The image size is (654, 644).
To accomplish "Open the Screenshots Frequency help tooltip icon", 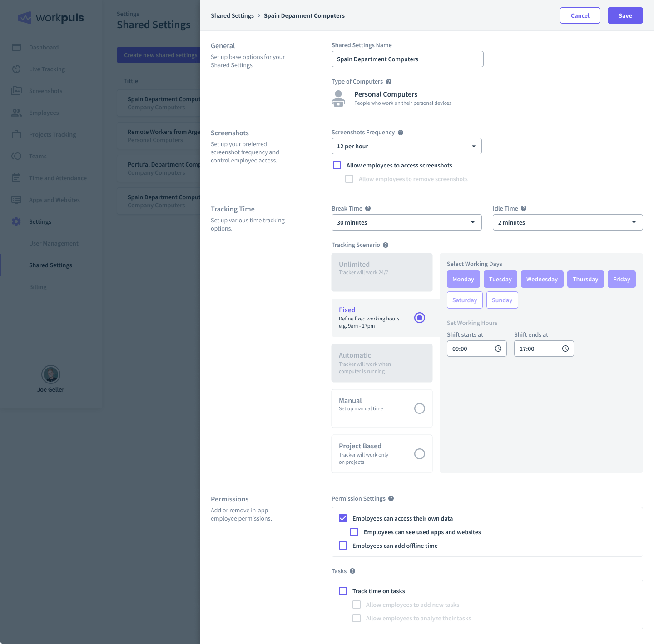I will (x=400, y=132).
